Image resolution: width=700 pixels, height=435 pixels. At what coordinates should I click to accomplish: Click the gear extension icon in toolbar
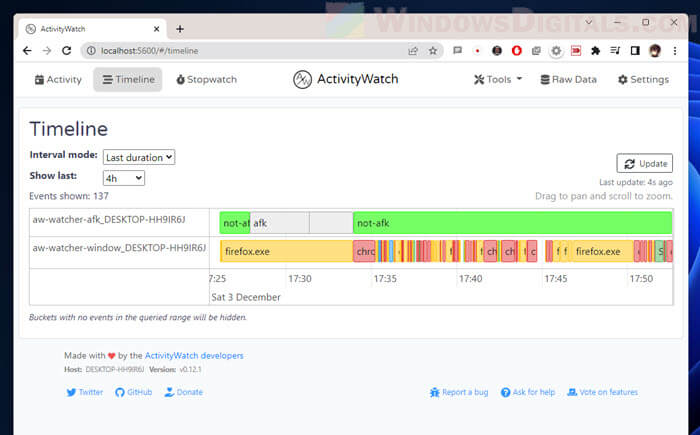pyautogui.click(x=556, y=51)
